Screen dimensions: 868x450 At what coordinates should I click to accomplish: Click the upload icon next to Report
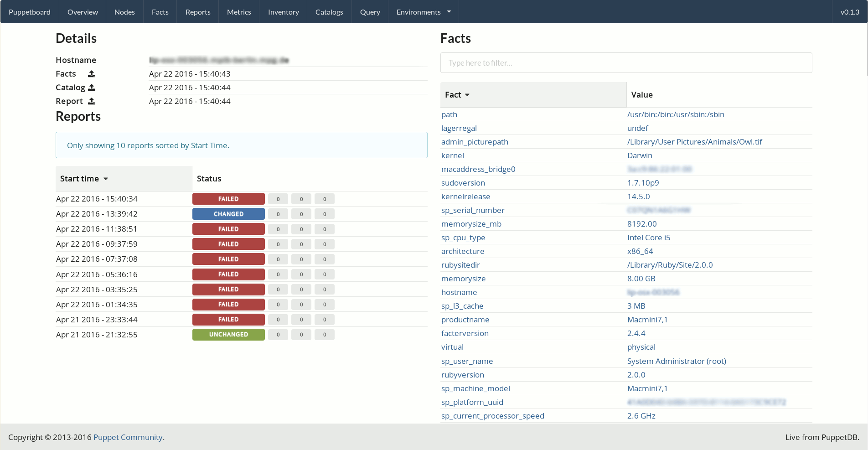pos(91,101)
